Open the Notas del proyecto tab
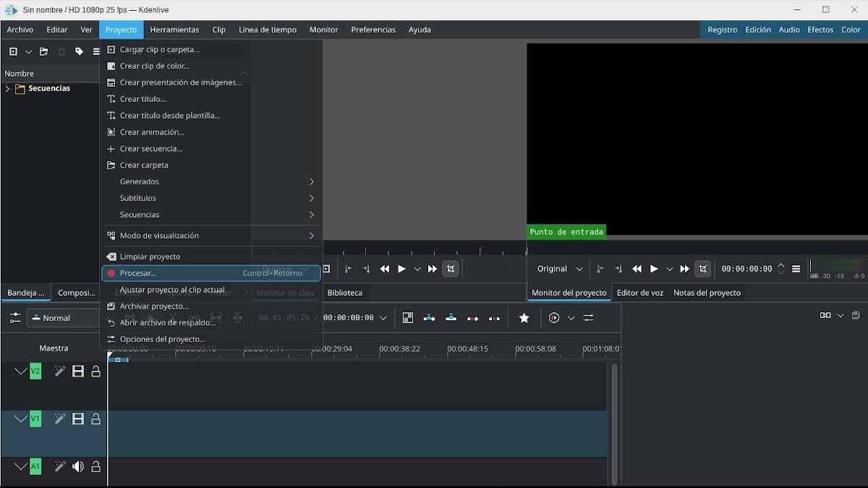This screenshot has height=488, width=868. 707,293
